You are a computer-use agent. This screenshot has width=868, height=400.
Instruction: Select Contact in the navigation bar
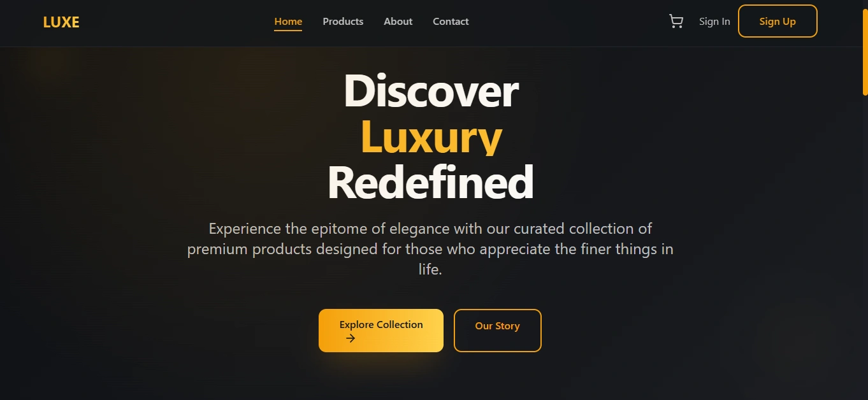(451, 21)
